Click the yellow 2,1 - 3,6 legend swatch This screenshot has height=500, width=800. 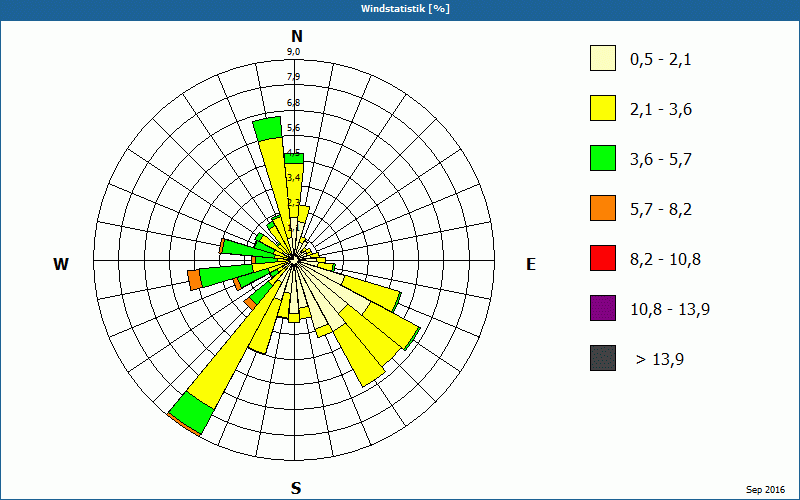(x=603, y=108)
